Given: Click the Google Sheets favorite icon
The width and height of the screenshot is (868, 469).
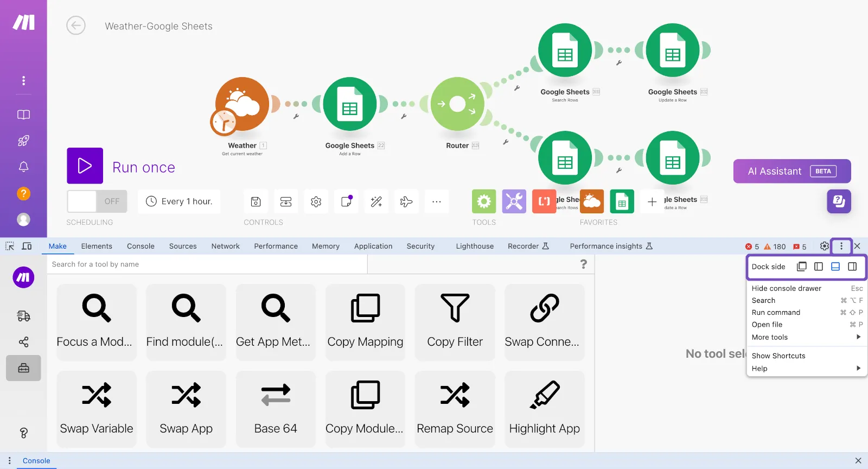Looking at the screenshot, I should pyautogui.click(x=622, y=201).
